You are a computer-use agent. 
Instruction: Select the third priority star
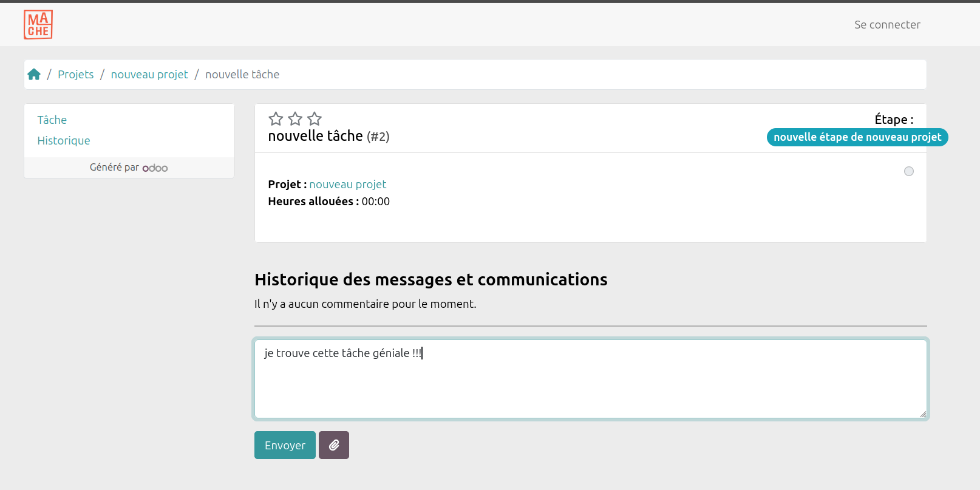click(x=315, y=118)
